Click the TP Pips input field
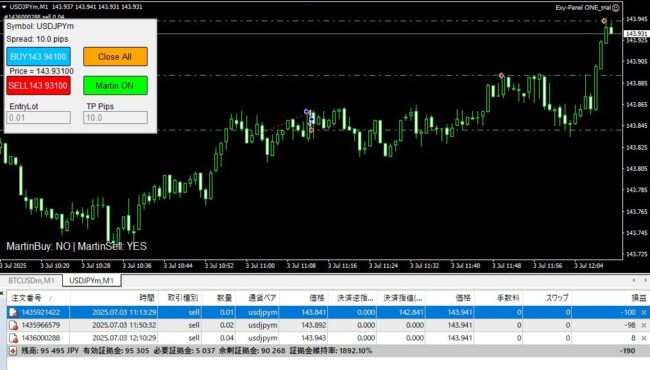The width and height of the screenshot is (650, 370). 115,118
